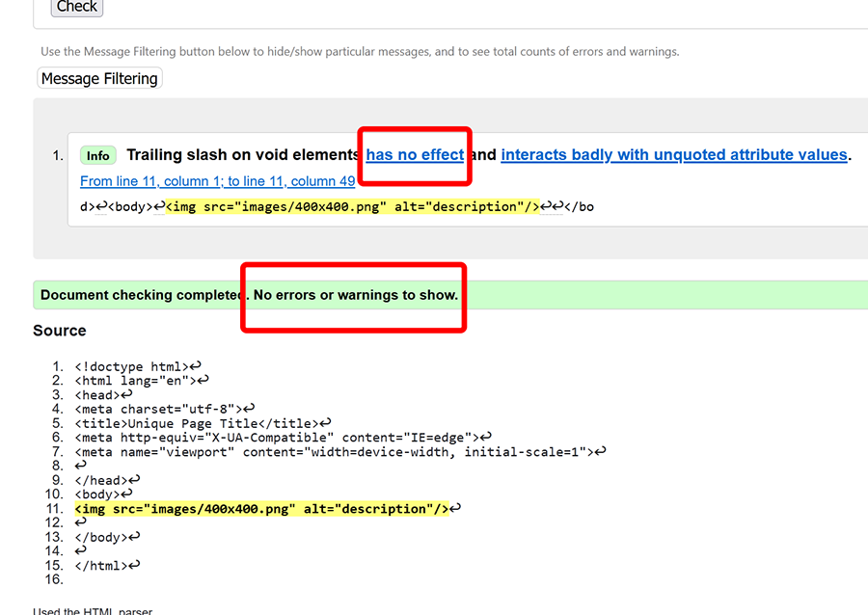Select source line '<body>'
Image resolution: width=868 pixels, height=615 pixels.
[97, 495]
